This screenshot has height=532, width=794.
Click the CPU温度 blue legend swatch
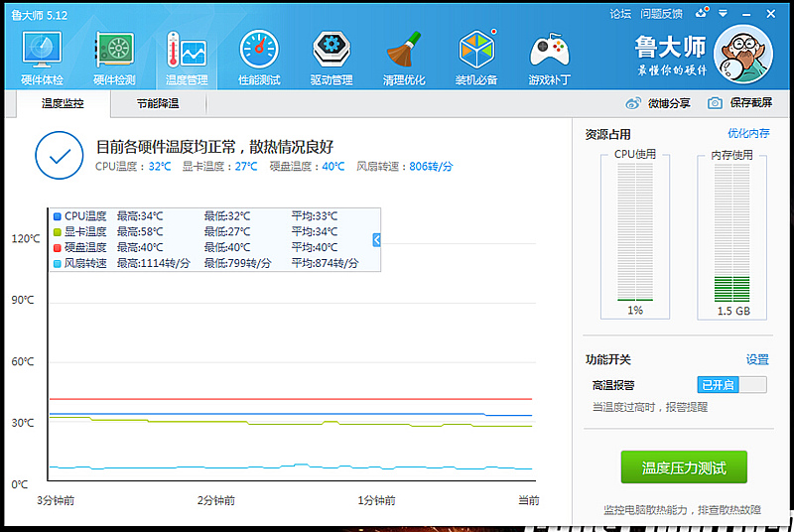(58, 216)
